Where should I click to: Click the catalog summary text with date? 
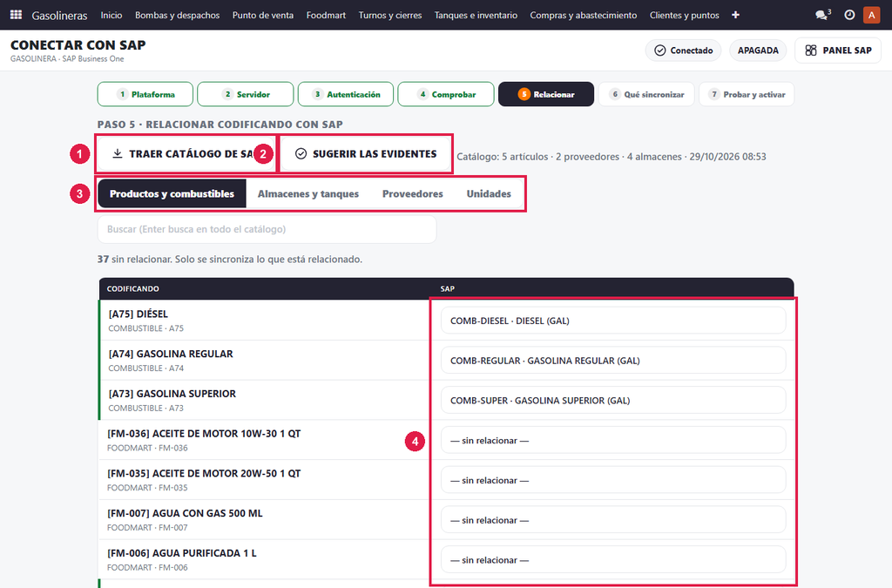(x=612, y=157)
